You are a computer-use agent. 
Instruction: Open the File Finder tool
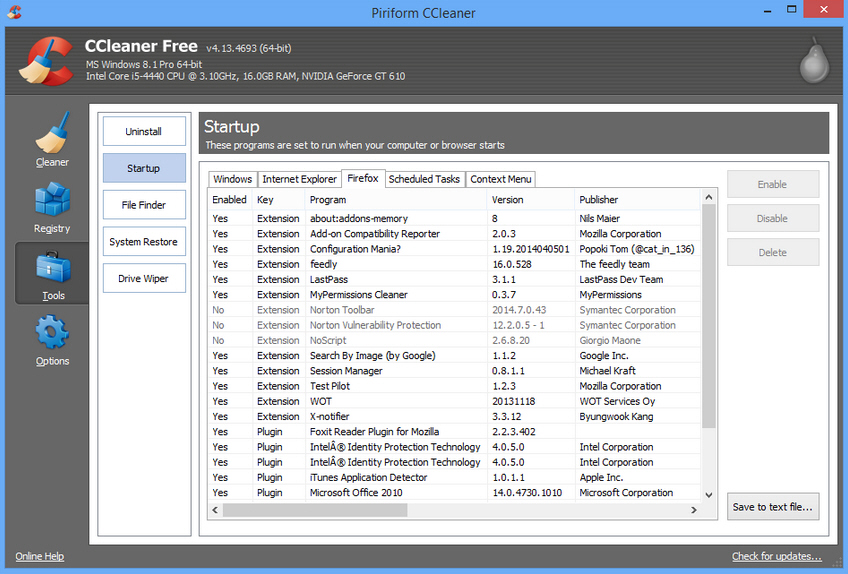[x=144, y=205]
